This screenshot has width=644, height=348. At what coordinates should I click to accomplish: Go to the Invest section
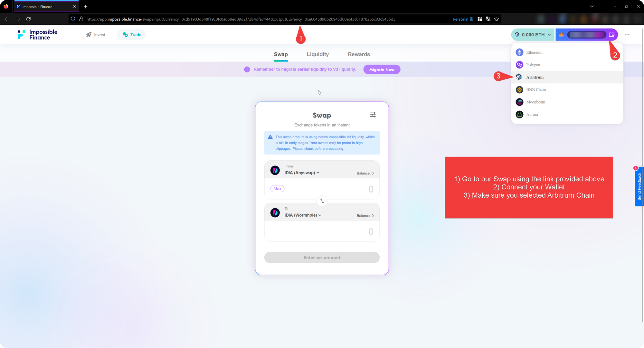point(96,35)
